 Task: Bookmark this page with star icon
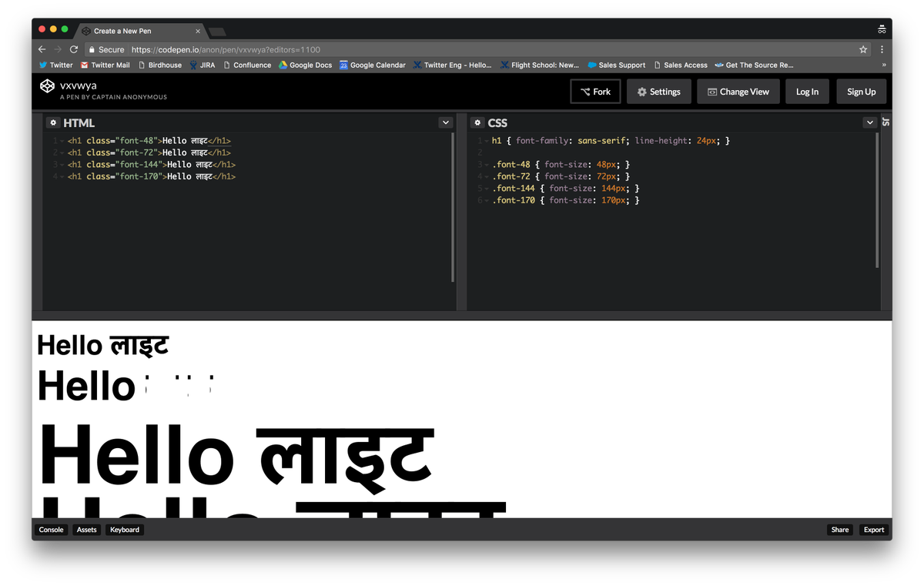[x=863, y=49]
